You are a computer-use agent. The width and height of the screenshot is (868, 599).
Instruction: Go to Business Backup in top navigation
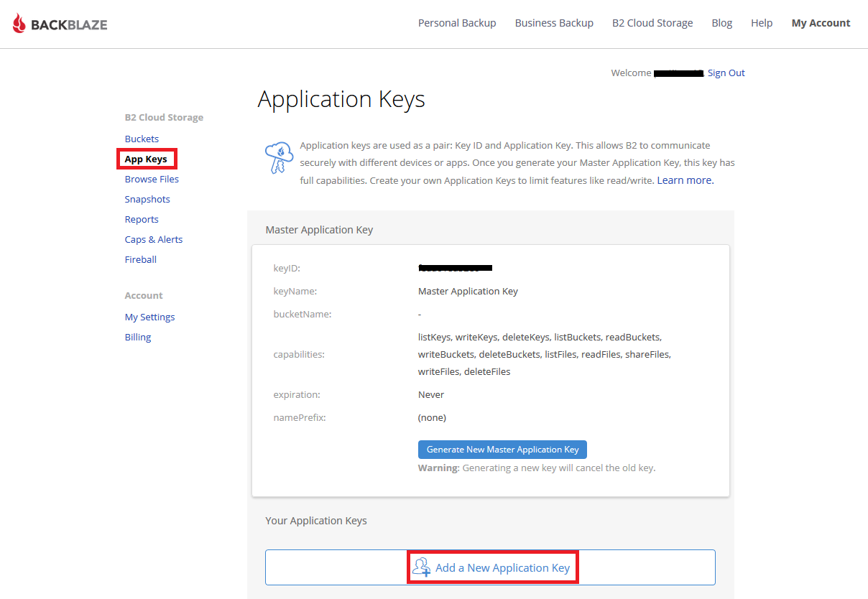pos(554,23)
